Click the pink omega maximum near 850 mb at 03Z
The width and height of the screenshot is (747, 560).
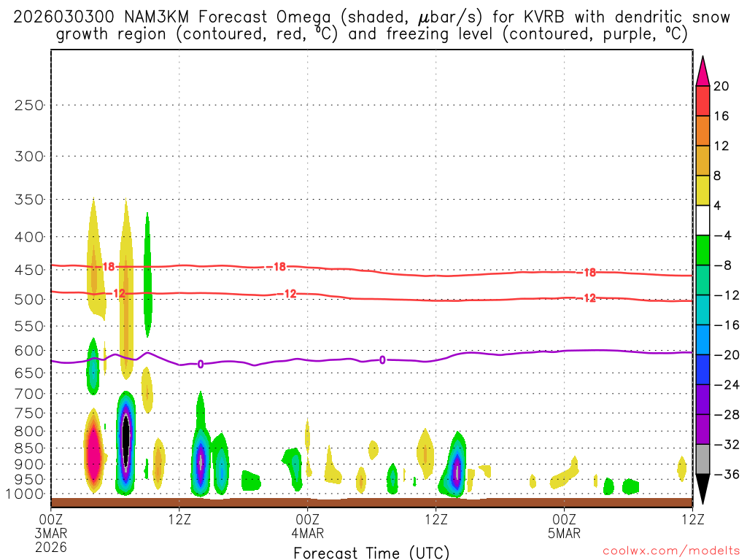[x=93, y=449]
